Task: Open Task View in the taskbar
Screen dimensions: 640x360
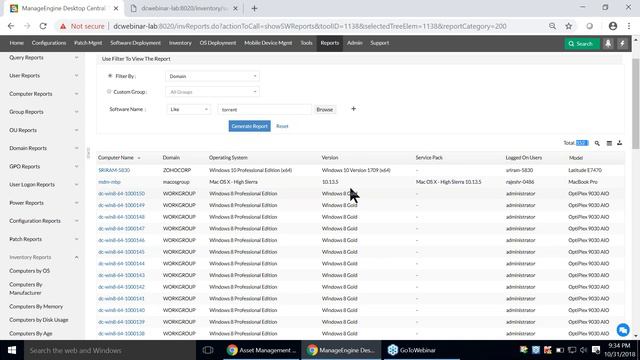Action: click(x=208, y=350)
